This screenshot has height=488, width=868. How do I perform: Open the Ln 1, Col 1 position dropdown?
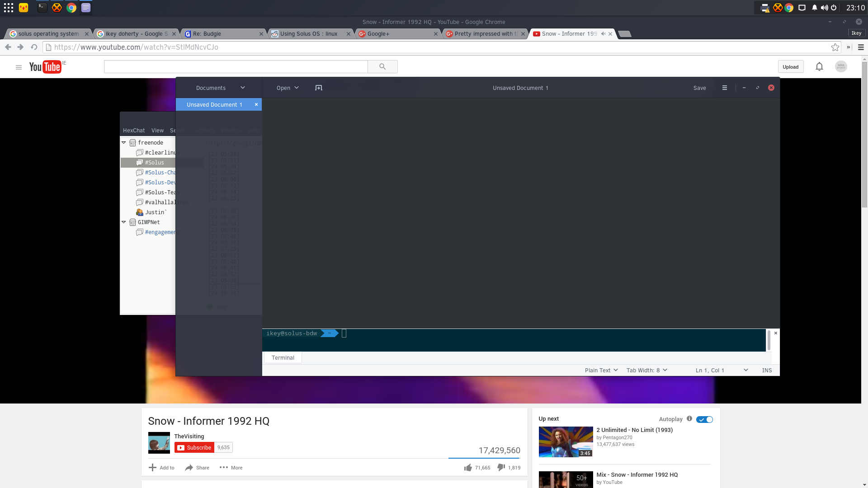722,371
